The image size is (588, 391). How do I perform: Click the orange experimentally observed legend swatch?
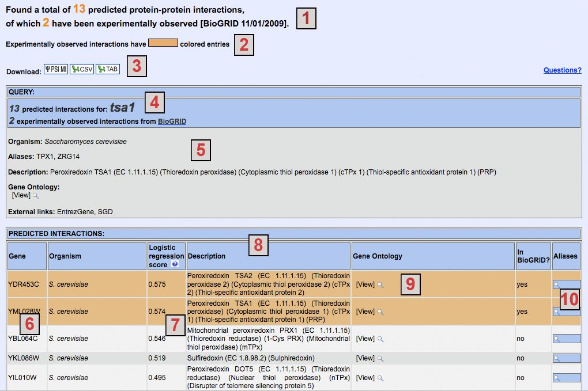click(x=163, y=44)
